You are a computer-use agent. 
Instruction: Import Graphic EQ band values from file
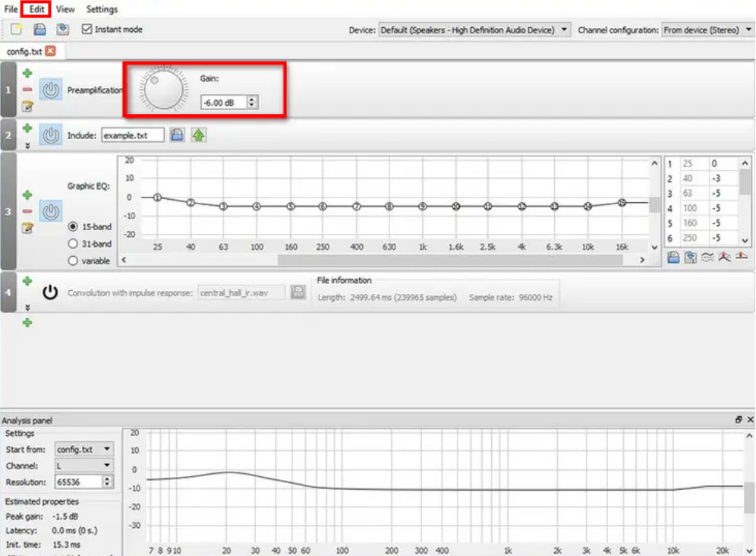coord(673,257)
